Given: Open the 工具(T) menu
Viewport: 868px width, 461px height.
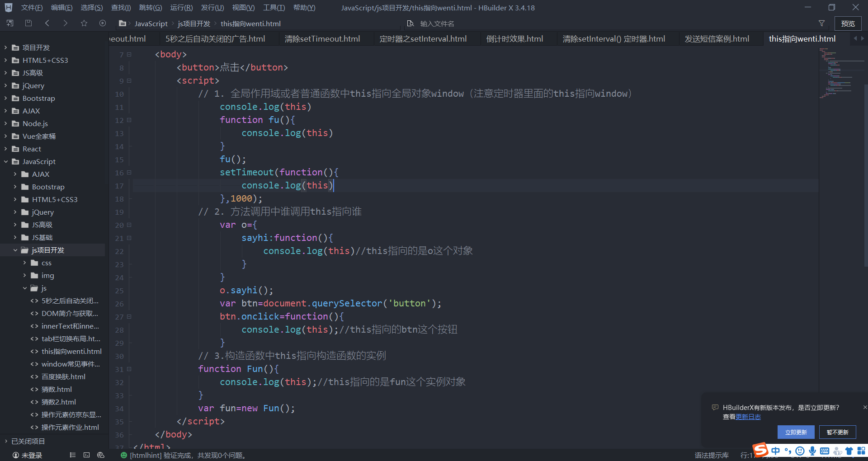Looking at the screenshot, I should point(274,7).
